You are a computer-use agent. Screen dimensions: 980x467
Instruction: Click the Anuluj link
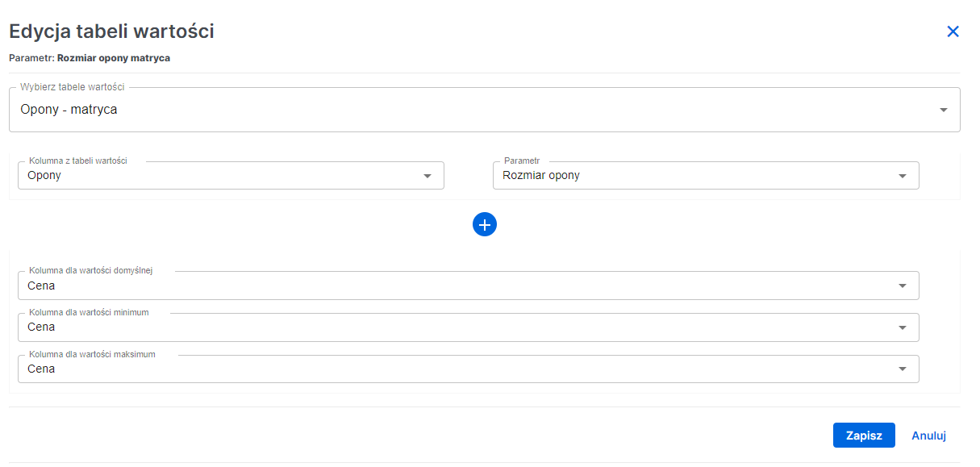[928, 435]
